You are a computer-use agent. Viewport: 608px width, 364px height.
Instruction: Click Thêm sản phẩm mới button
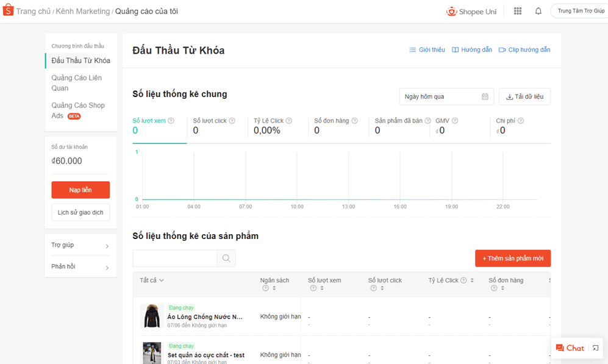coord(513,258)
